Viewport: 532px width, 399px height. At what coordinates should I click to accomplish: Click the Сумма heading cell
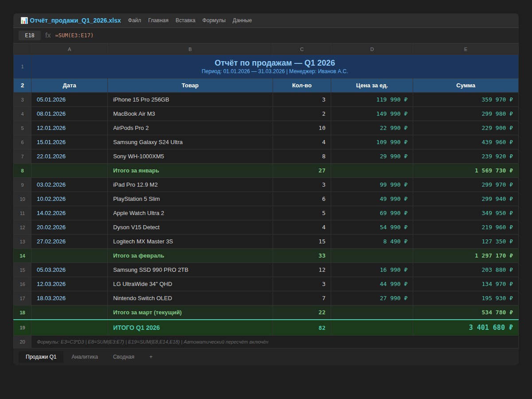pos(465,86)
